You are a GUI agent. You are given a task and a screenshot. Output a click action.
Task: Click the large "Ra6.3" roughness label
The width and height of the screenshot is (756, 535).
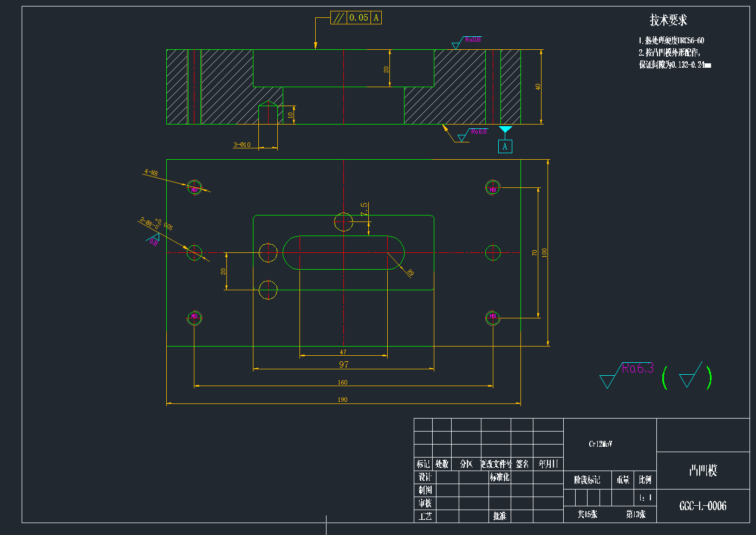coord(637,368)
